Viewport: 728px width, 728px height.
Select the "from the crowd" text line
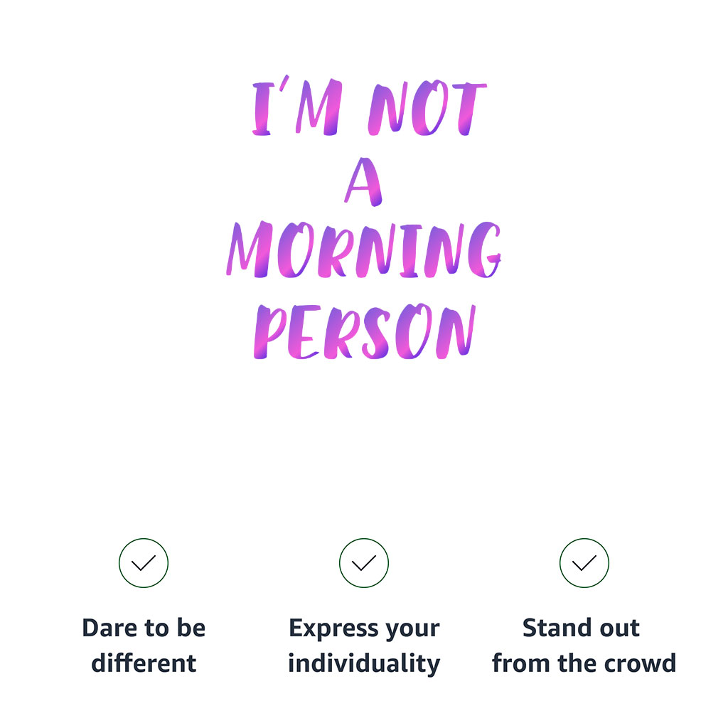coord(584,663)
